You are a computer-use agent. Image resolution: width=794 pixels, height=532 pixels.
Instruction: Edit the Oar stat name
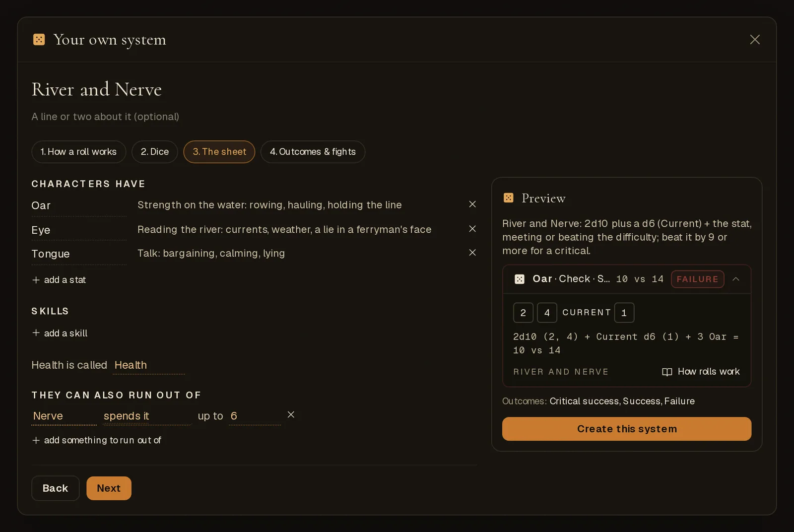tap(79, 205)
